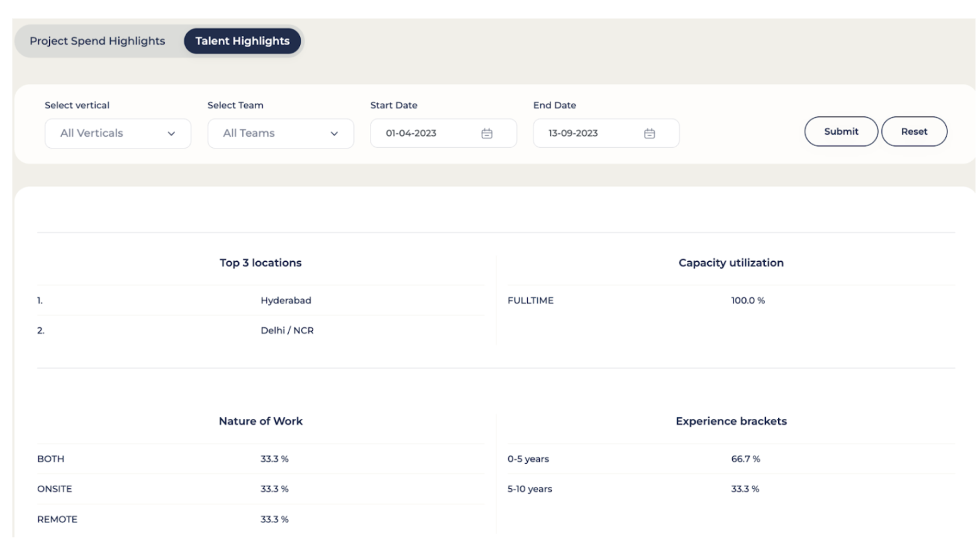Select the Experience brackets heading
This screenshot has width=980, height=560.
click(x=731, y=422)
